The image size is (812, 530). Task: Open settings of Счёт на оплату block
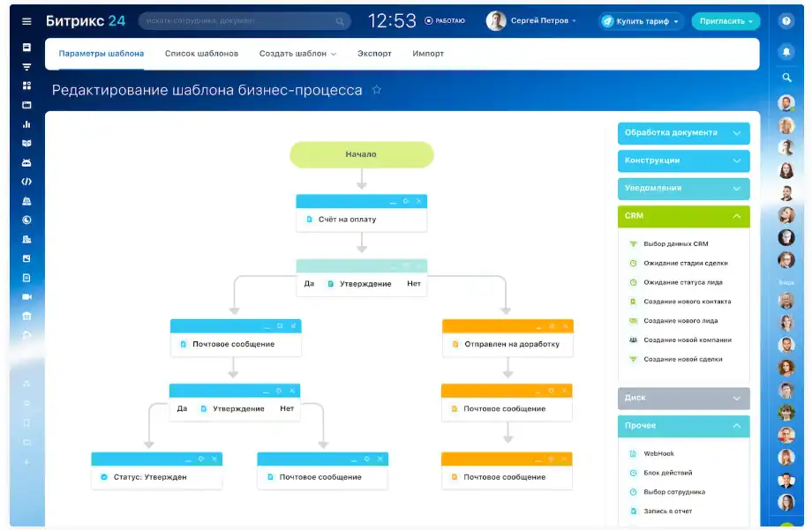406,201
